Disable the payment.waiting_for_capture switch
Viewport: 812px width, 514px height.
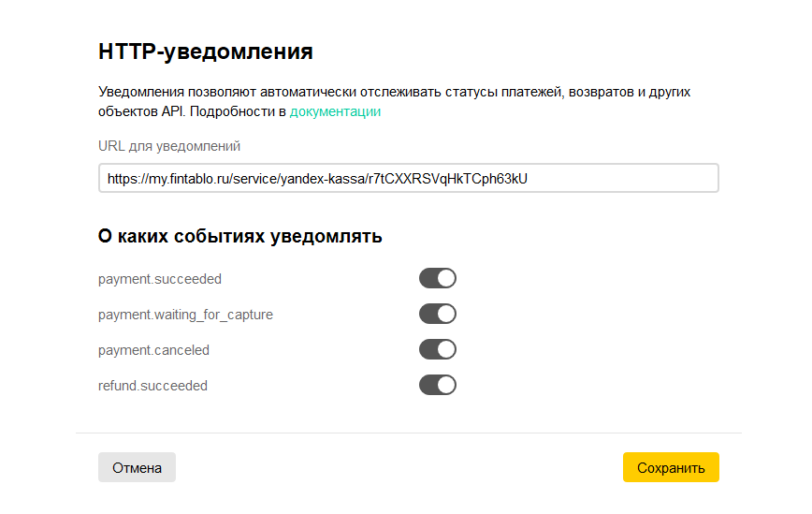[438, 314]
